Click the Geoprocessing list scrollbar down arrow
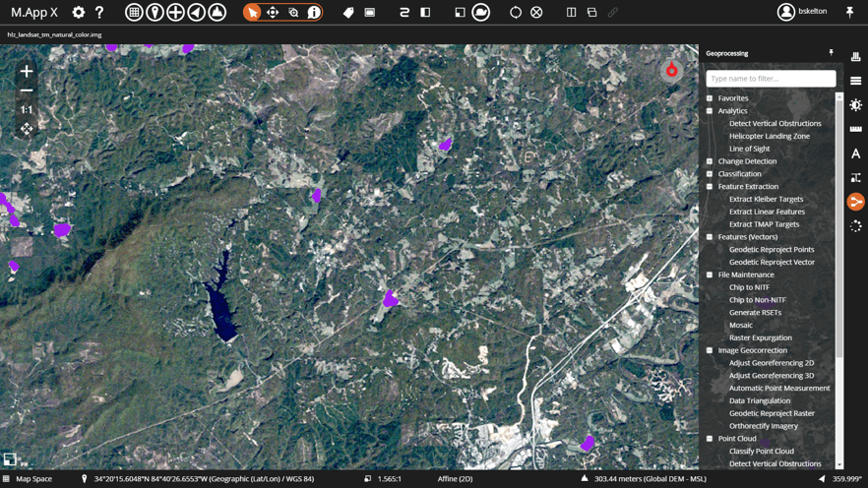 pos(839,464)
